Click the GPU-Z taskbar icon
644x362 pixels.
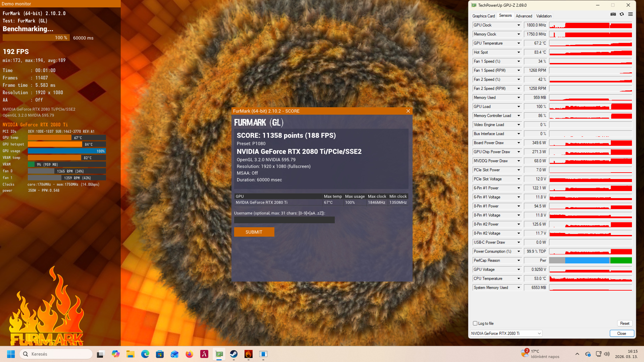click(219, 354)
